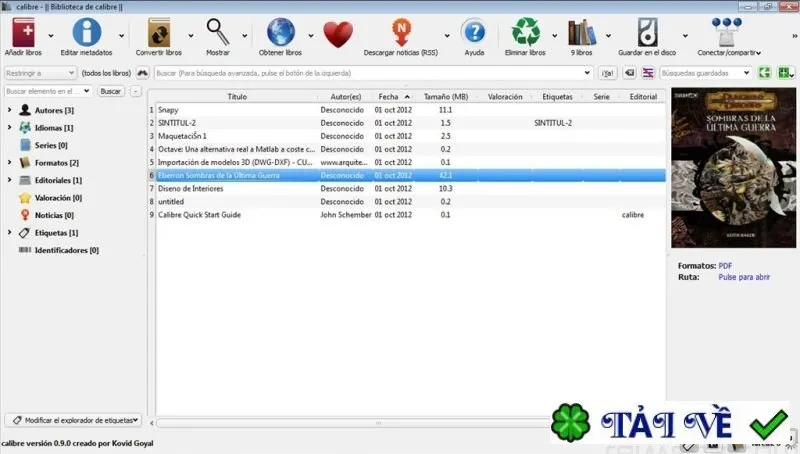Open dropdown arrow next to Eliminar libros
The height and width of the screenshot is (454, 800).
point(555,36)
